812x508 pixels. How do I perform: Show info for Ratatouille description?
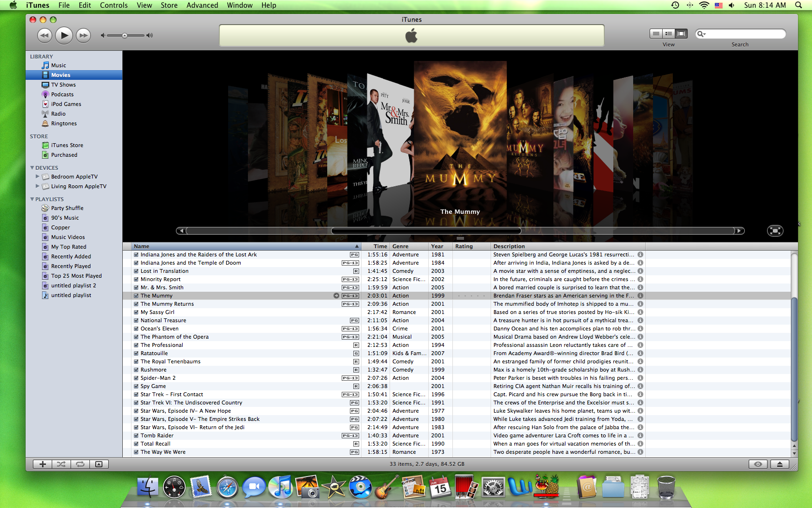tap(640, 353)
